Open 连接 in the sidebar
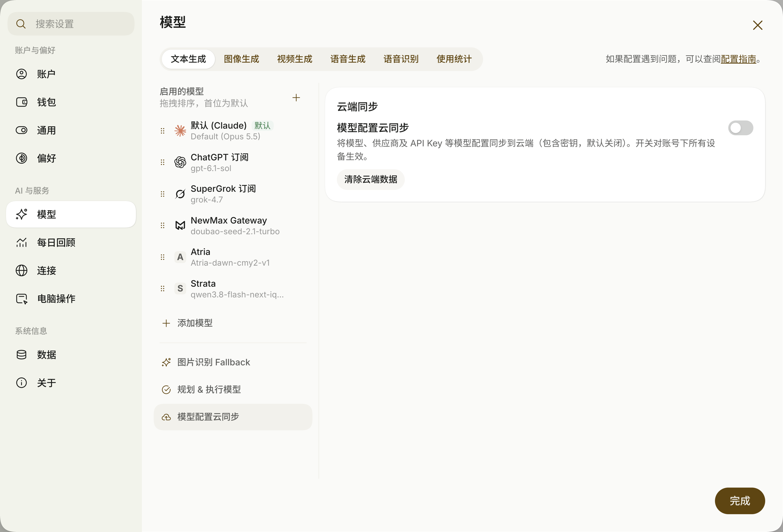 click(71, 270)
